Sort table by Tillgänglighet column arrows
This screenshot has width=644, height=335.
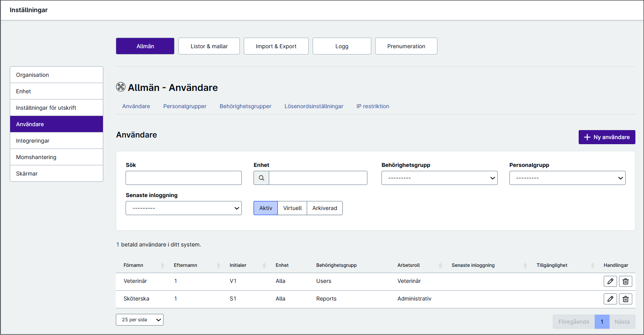pos(592,266)
